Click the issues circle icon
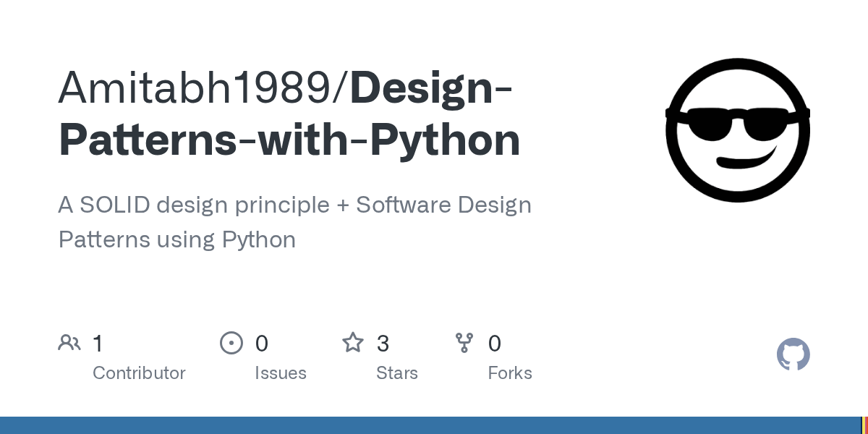 pyautogui.click(x=231, y=343)
